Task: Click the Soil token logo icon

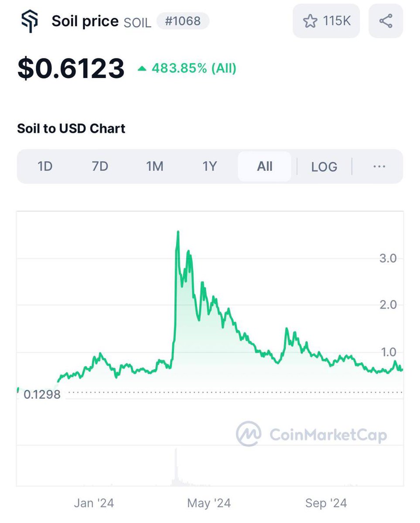Action: 30,21
